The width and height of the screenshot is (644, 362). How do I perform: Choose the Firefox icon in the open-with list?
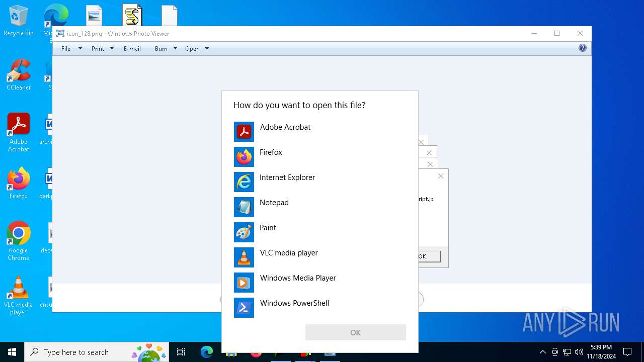click(244, 157)
